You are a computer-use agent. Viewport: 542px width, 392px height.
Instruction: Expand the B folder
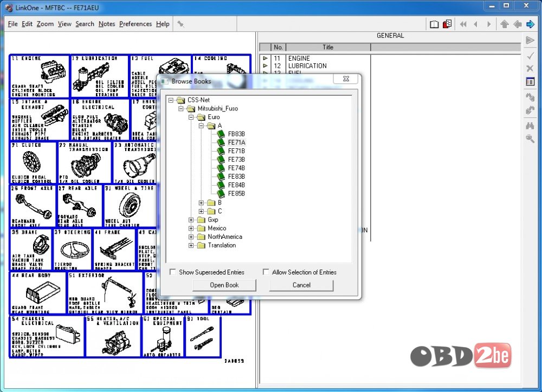[x=201, y=202]
